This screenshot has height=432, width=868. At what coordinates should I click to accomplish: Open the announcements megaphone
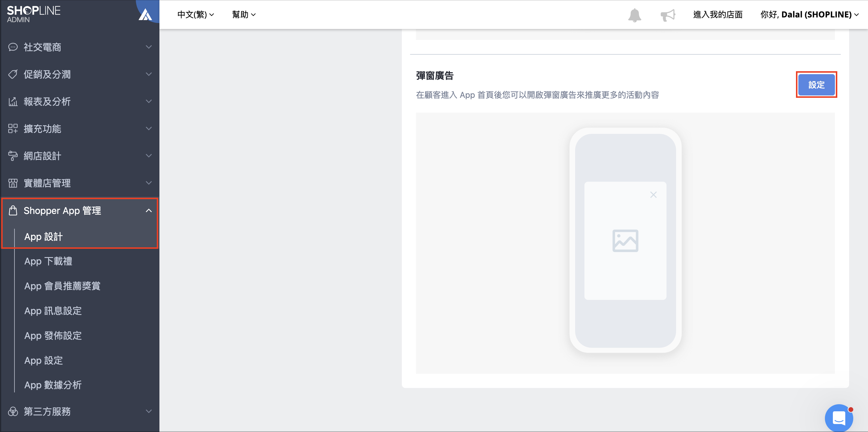coord(668,15)
